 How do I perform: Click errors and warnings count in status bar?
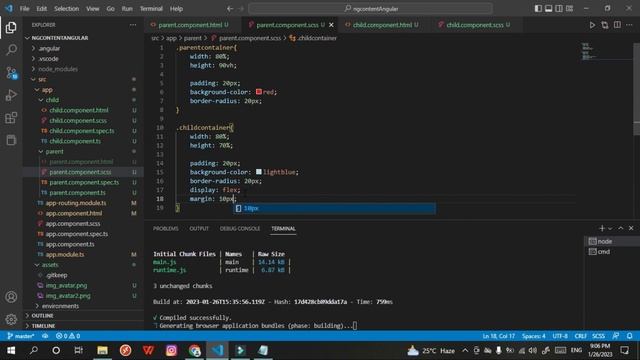(68, 336)
